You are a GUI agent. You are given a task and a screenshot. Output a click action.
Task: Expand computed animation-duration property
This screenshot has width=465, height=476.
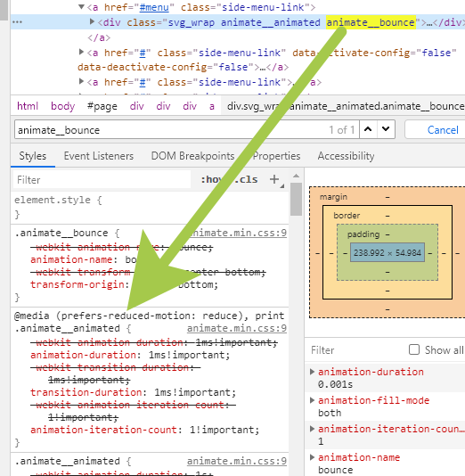point(312,372)
